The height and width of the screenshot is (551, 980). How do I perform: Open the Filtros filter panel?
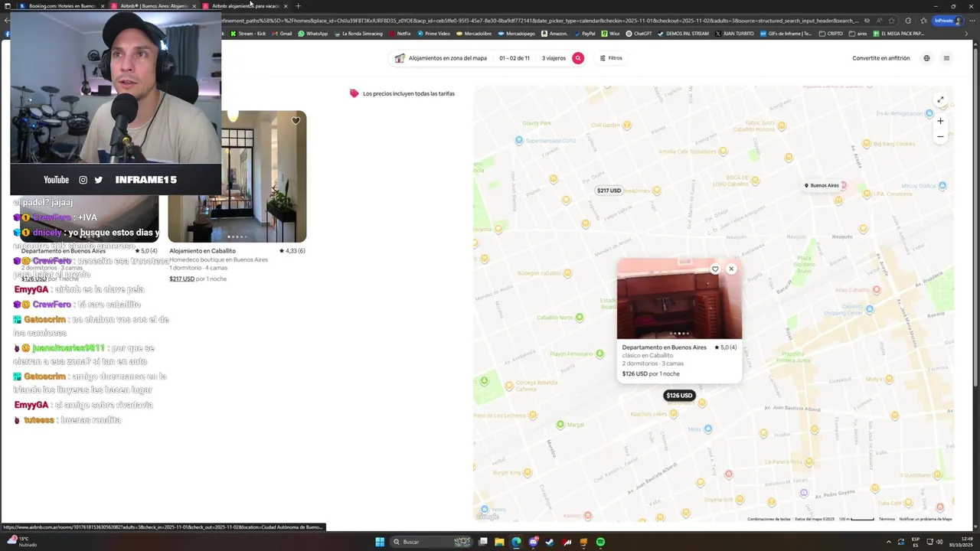tap(611, 58)
